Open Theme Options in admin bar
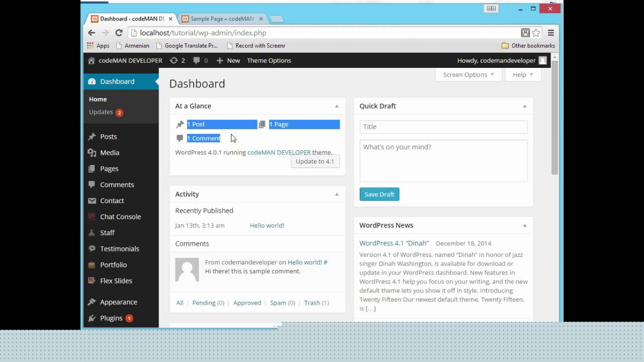 coord(269,60)
